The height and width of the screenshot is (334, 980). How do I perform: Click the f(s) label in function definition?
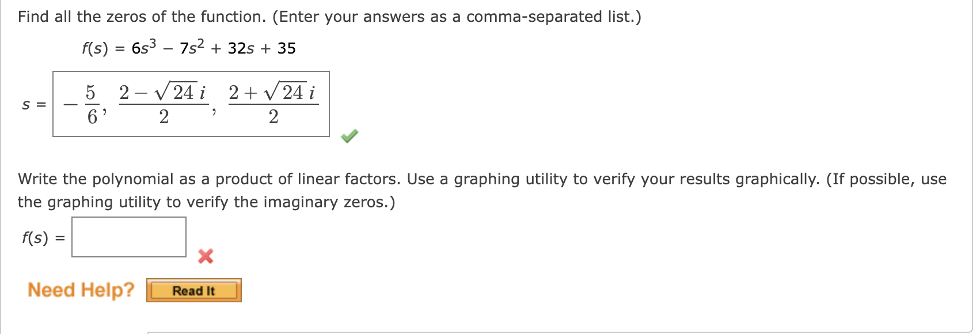point(95,48)
